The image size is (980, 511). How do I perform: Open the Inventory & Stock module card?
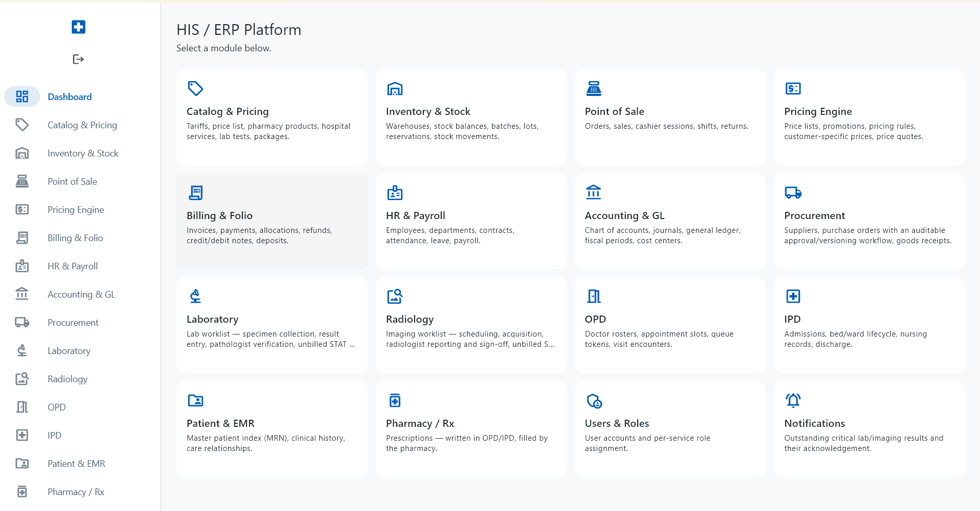tap(471, 117)
